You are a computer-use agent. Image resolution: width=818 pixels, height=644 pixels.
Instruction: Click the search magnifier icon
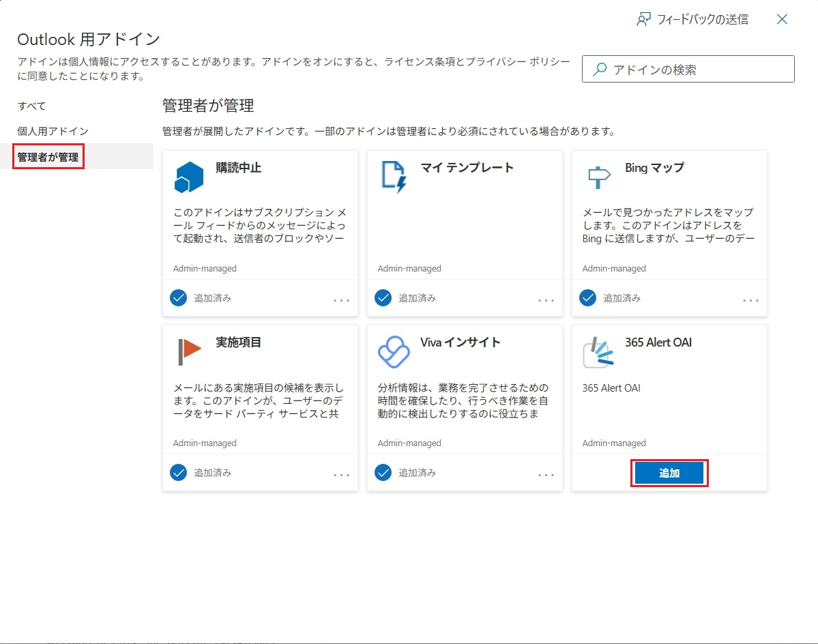tap(600, 70)
